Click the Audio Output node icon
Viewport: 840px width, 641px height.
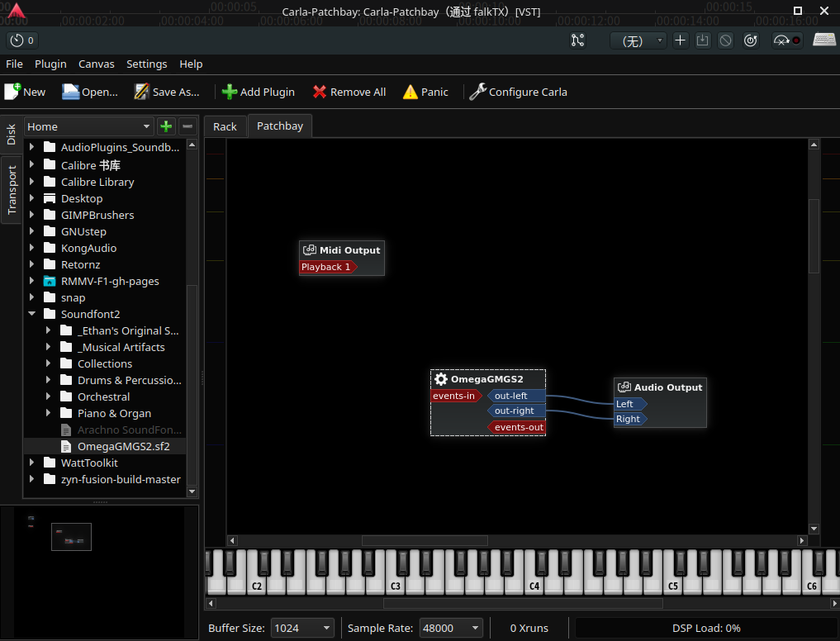click(x=624, y=387)
